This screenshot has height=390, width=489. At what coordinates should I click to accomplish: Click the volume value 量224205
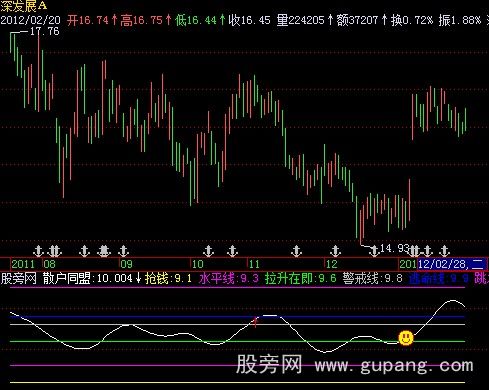[300, 20]
